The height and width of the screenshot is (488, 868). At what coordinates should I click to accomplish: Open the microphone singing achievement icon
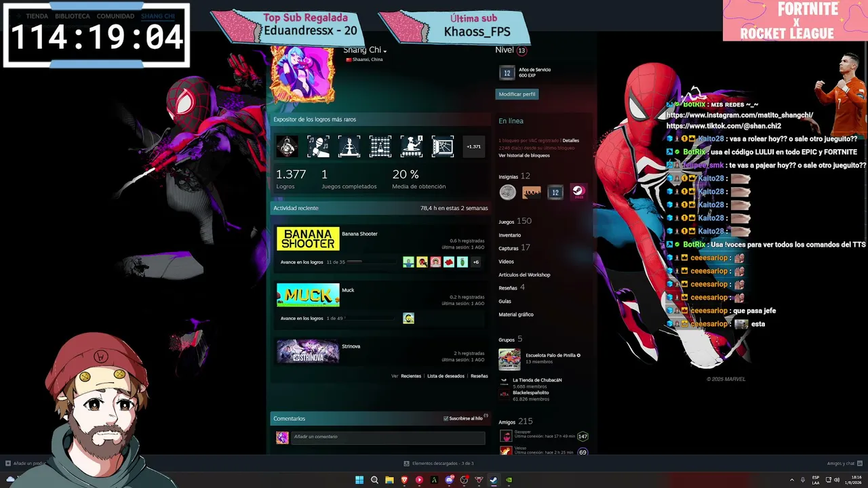(318, 146)
